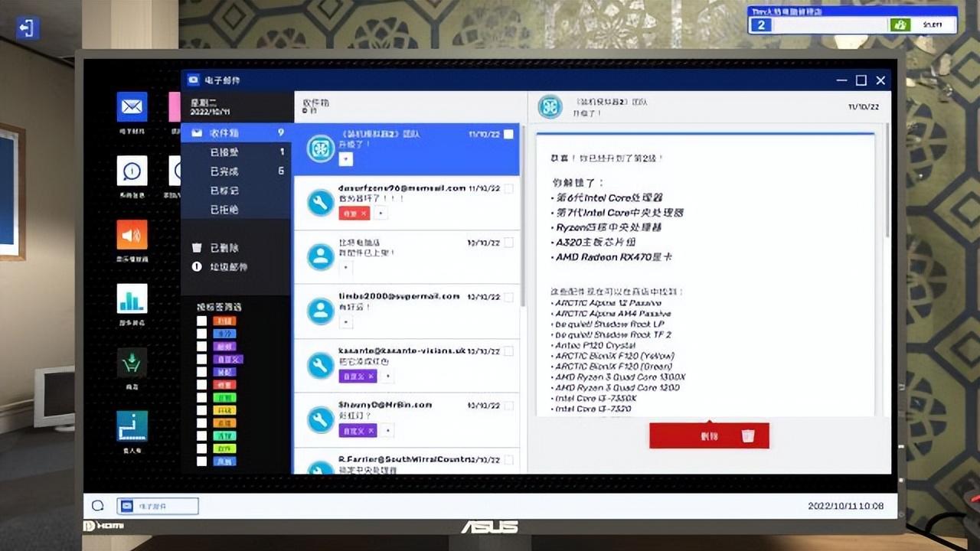Launch the snake game desktop icon
The height and width of the screenshot is (551, 980).
[x=132, y=426]
